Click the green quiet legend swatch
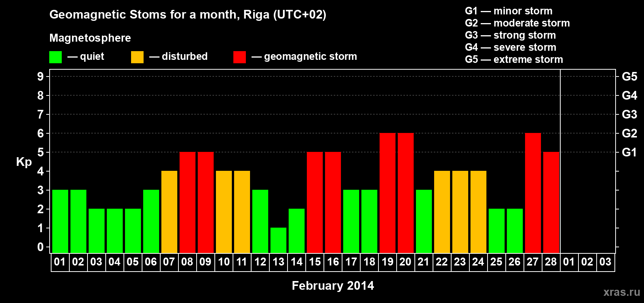Viewport: 644px width, 303px height. tap(55, 57)
